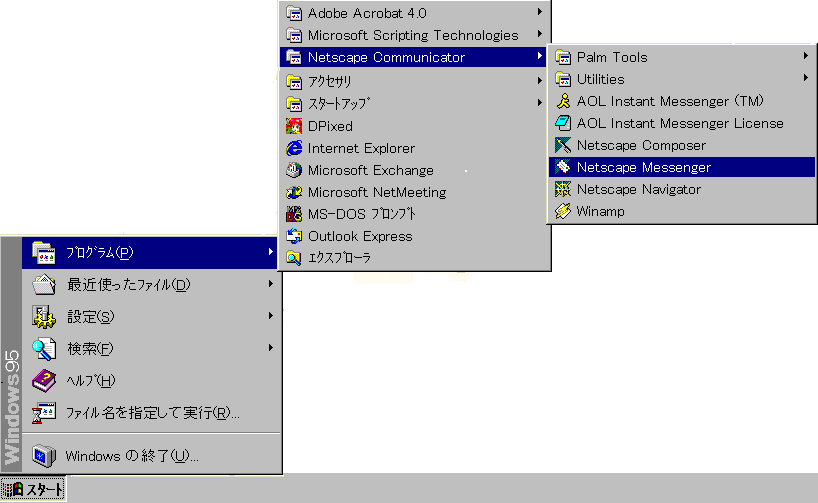
Task: Choose the Internet Explorer menu entry
Action: coord(413,148)
